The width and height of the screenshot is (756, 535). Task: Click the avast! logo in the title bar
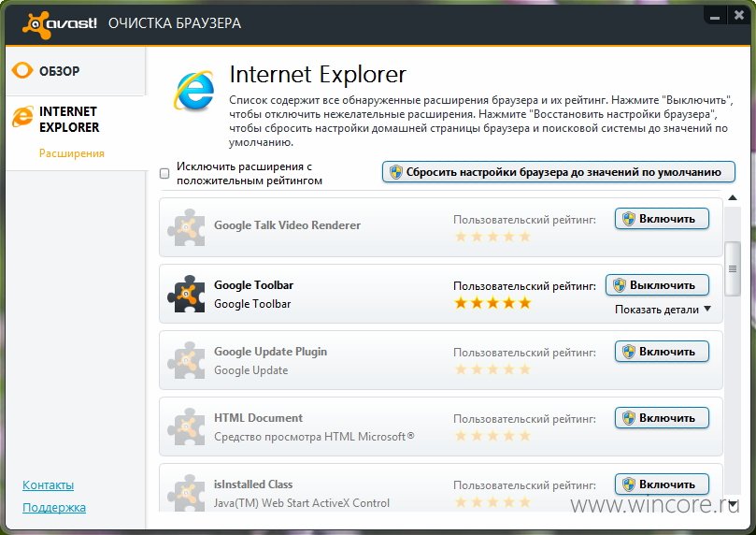click(x=60, y=23)
